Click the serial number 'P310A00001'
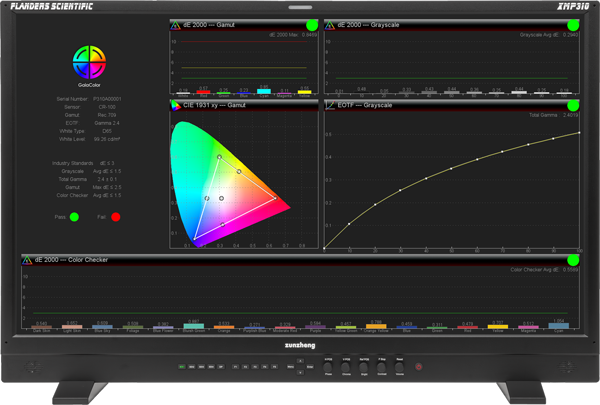Screen dimensions: 600x405 pos(107,99)
